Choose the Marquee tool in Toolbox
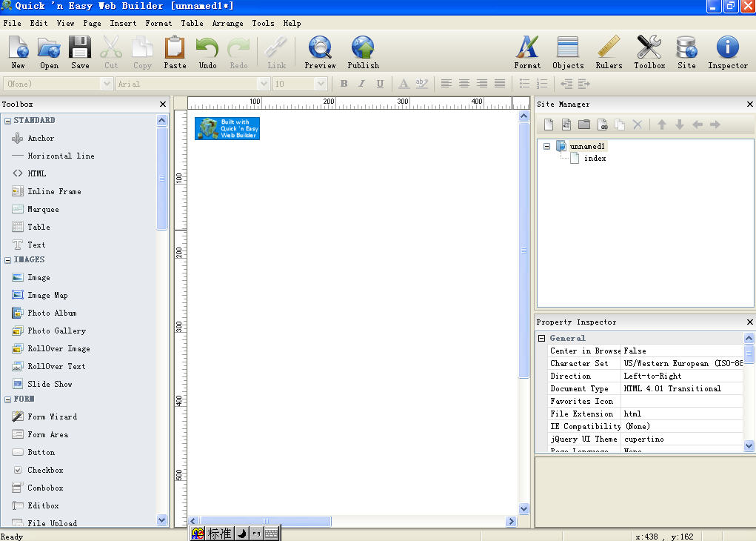The height and width of the screenshot is (541, 756). [x=43, y=209]
